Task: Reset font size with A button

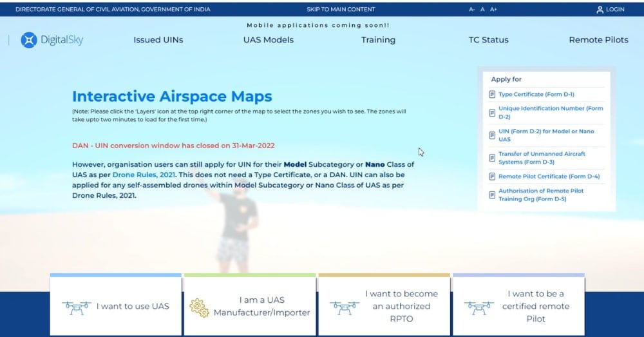Action: click(x=482, y=9)
